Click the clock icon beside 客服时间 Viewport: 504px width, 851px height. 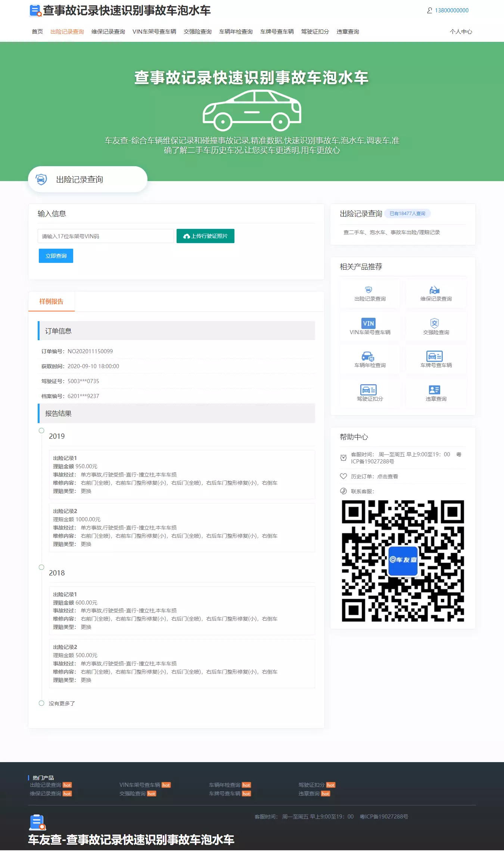click(x=343, y=458)
